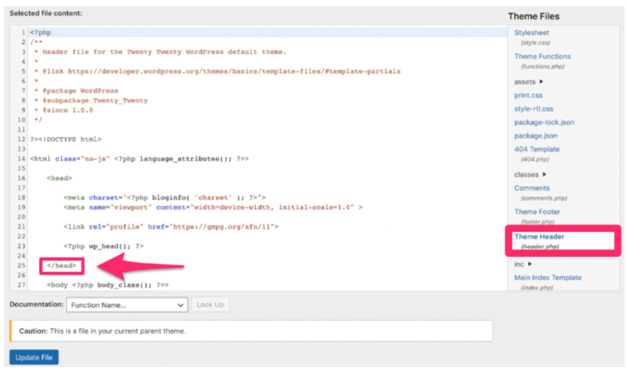The image size is (627, 369).
Task: Click the Header file description comment line
Action: pyautogui.click(x=161, y=52)
